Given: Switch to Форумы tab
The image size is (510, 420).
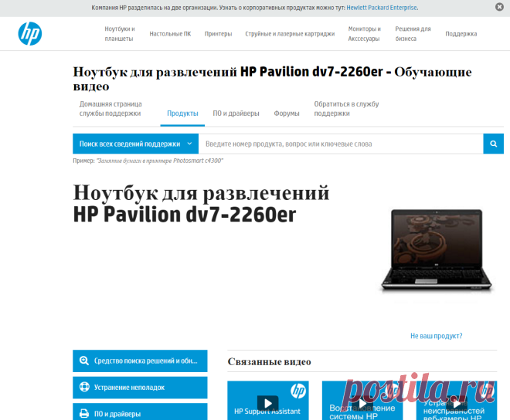Looking at the screenshot, I should (x=287, y=113).
